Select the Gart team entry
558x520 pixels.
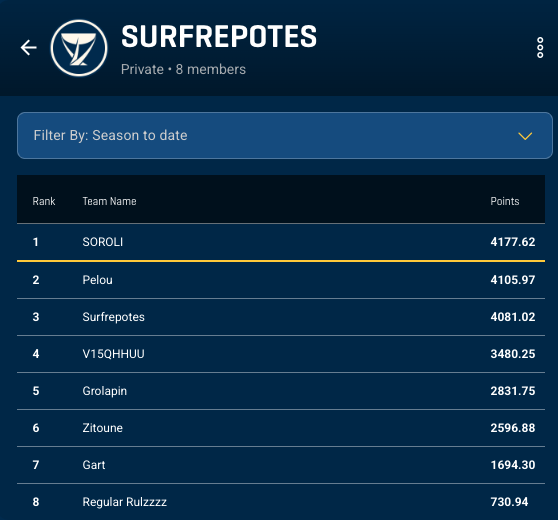point(281,465)
